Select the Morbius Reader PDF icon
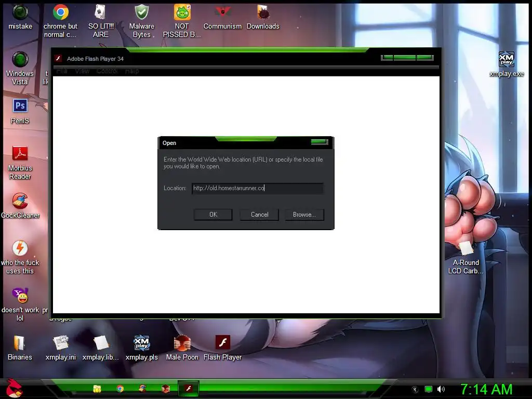This screenshot has width=532, height=399. click(x=20, y=163)
